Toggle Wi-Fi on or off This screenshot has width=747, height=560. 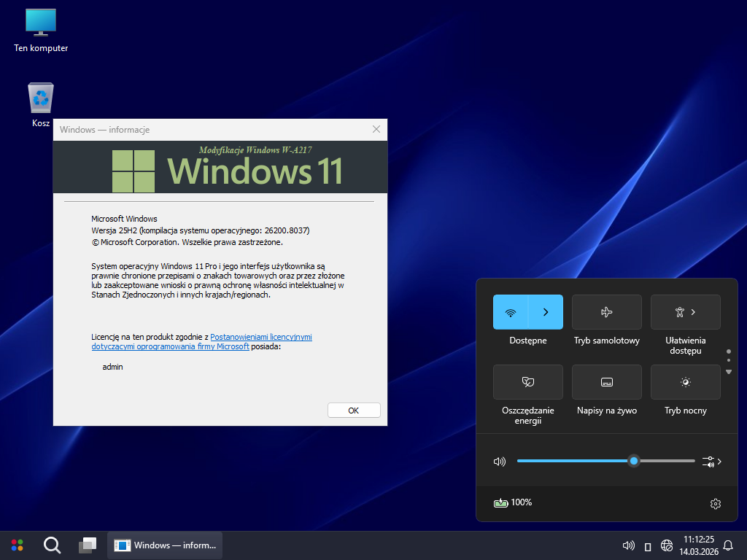[x=511, y=312]
